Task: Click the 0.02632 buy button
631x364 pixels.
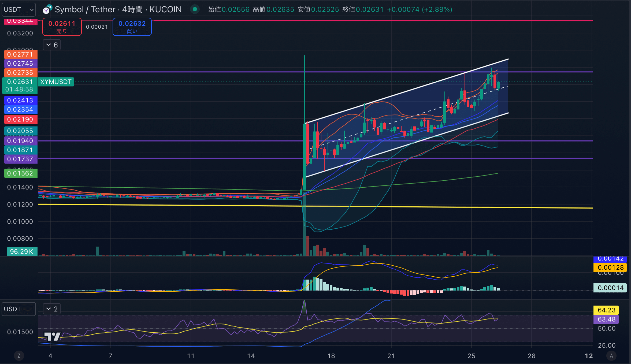Action: tap(132, 27)
